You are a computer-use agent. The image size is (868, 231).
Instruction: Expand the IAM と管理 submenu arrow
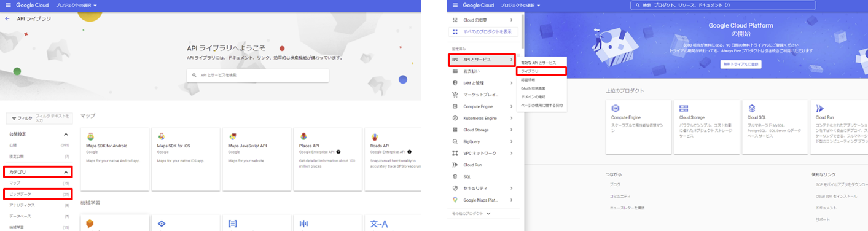coord(512,83)
